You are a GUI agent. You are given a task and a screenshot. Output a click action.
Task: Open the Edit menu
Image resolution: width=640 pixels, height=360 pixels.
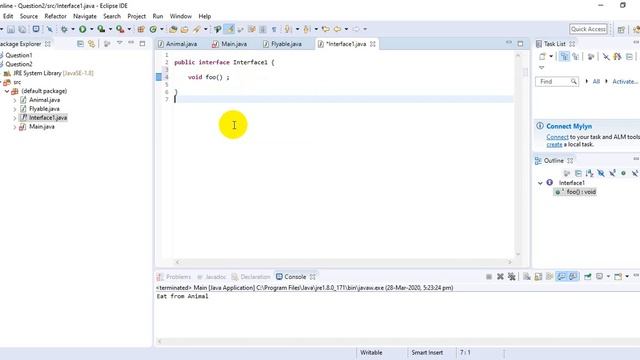point(8,16)
